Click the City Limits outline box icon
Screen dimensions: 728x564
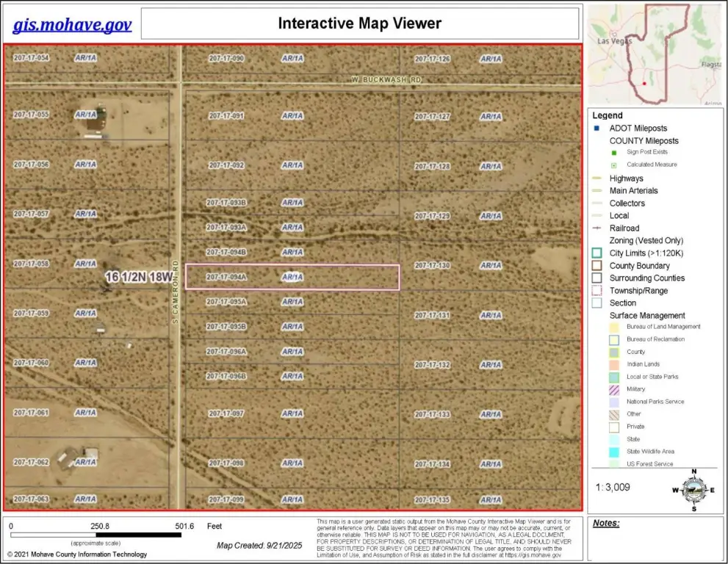click(597, 253)
